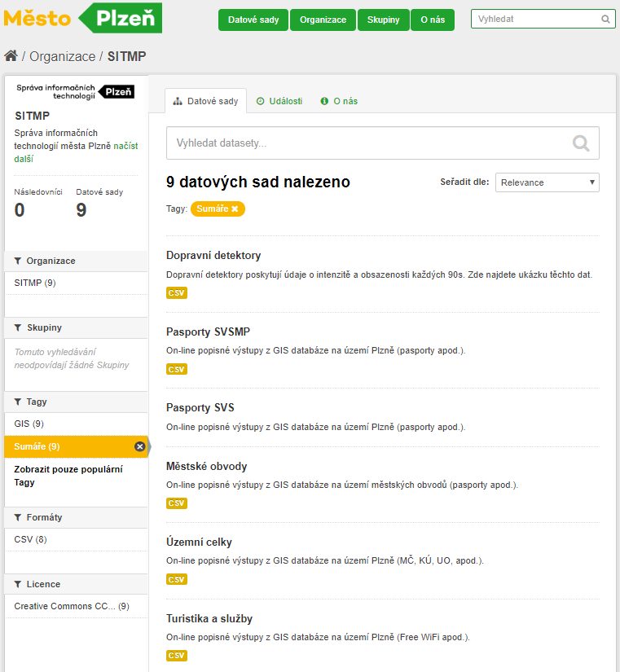Image resolution: width=620 pixels, height=672 pixels.
Task: Clear Sumaře filter via sidebar x icon
Action: coord(140,446)
